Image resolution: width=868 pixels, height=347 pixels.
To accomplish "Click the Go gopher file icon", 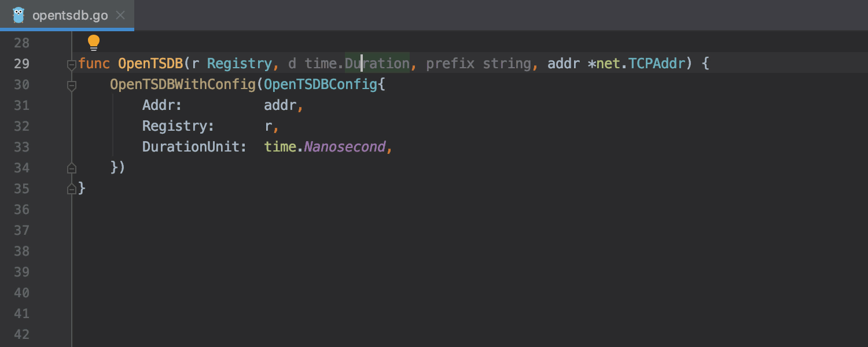I will coord(19,15).
